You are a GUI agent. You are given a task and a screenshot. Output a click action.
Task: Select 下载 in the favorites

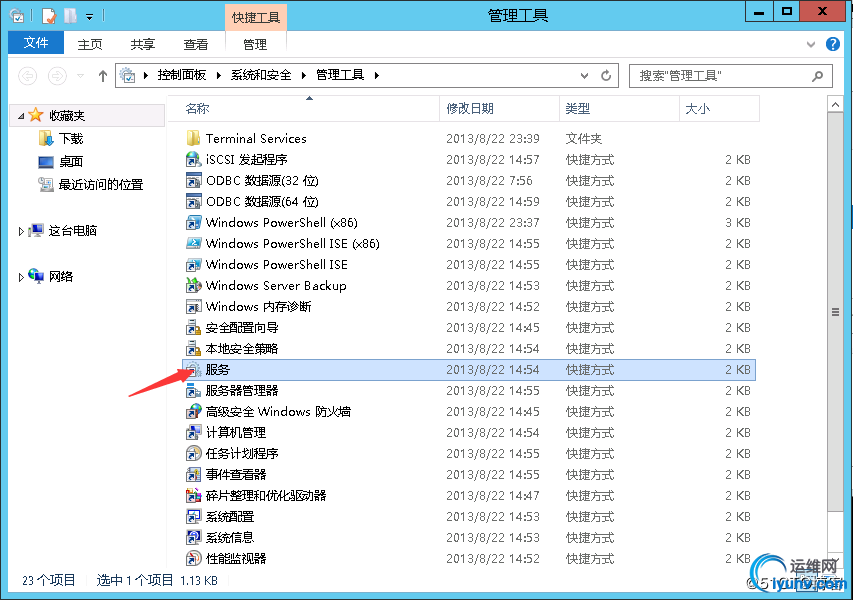(x=71, y=139)
